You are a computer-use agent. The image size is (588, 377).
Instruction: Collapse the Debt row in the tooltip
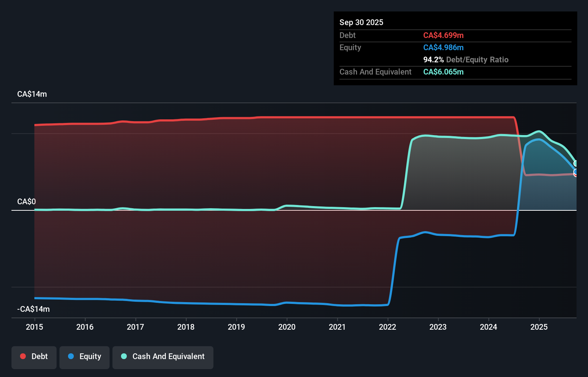click(347, 35)
